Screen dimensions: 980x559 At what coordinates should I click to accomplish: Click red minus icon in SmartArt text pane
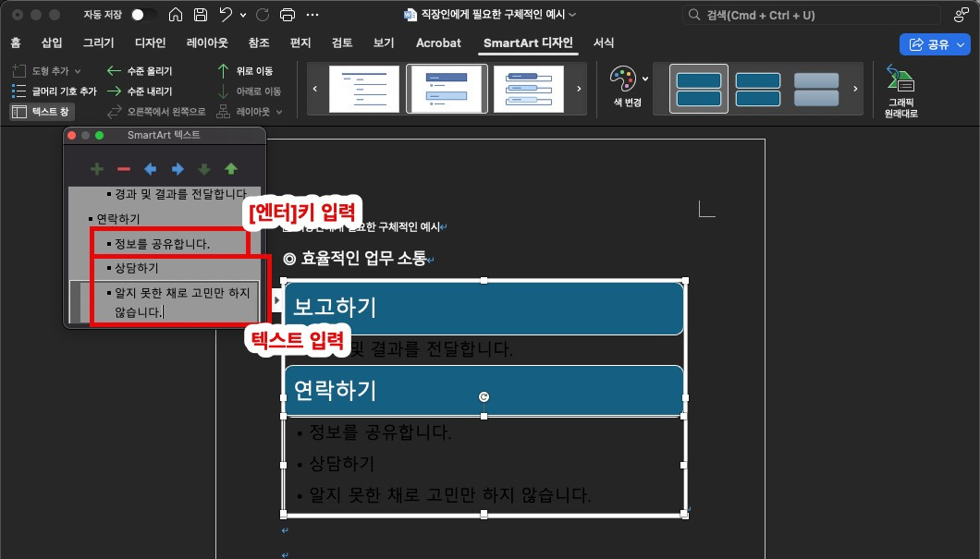coord(124,169)
